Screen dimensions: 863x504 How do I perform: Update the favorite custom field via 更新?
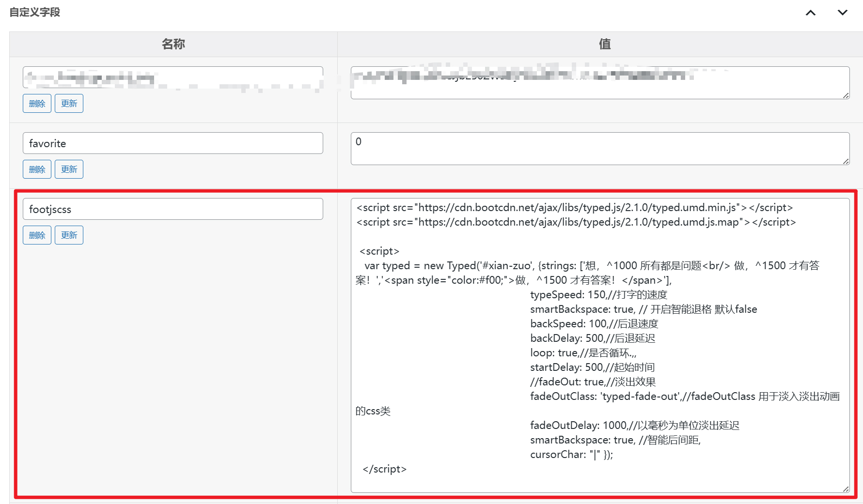(69, 169)
